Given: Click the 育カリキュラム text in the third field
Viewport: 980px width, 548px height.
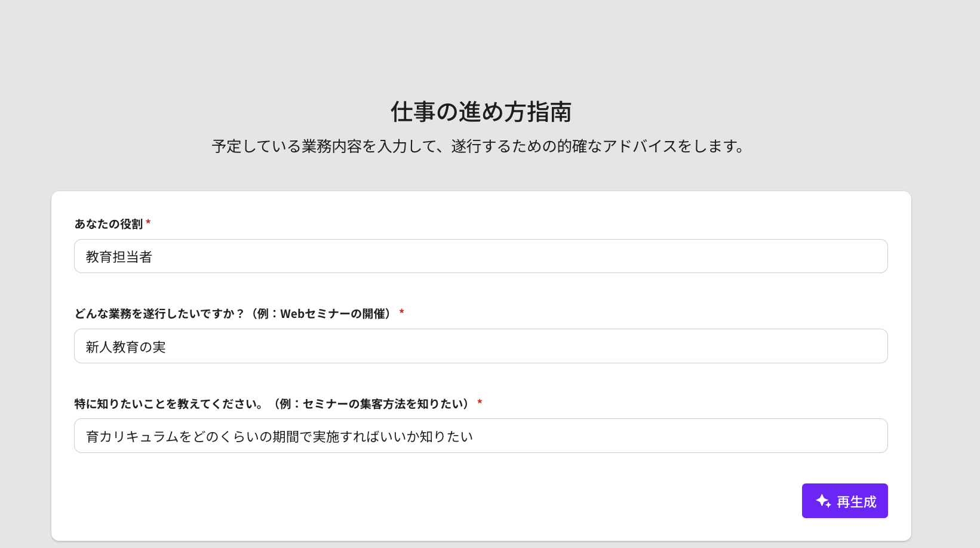Looking at the screenshot, I should (x=132, y=437).
